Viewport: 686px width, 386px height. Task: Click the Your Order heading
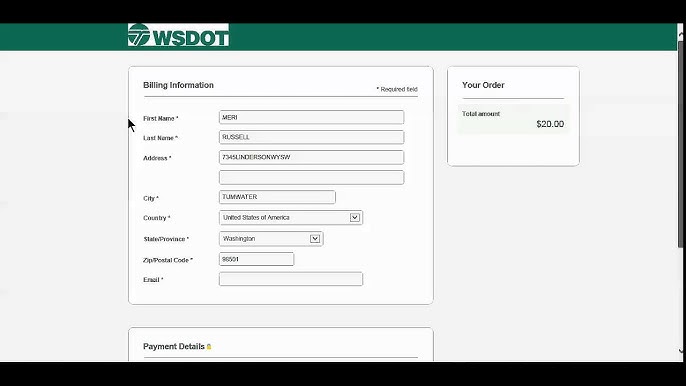(483, 85)
